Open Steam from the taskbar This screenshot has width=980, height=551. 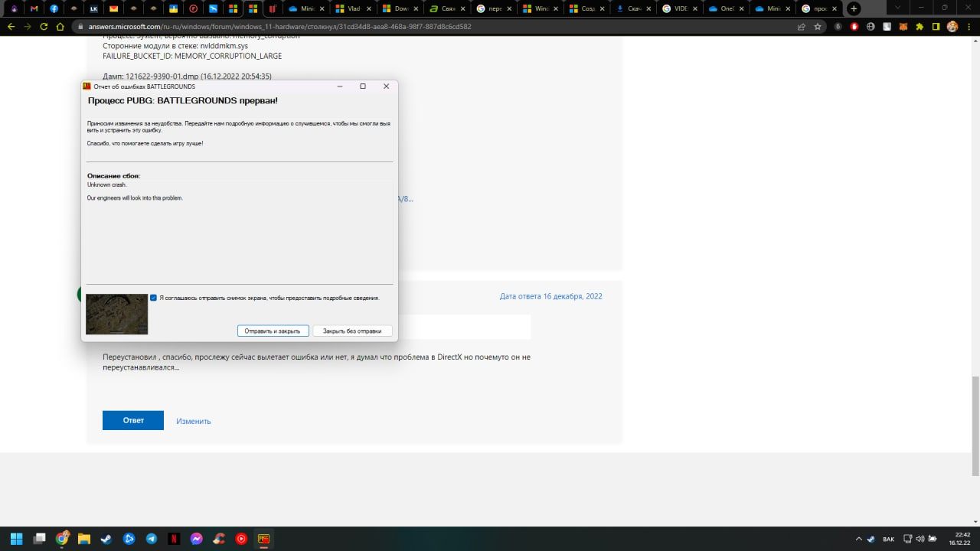tap(106, 539)
